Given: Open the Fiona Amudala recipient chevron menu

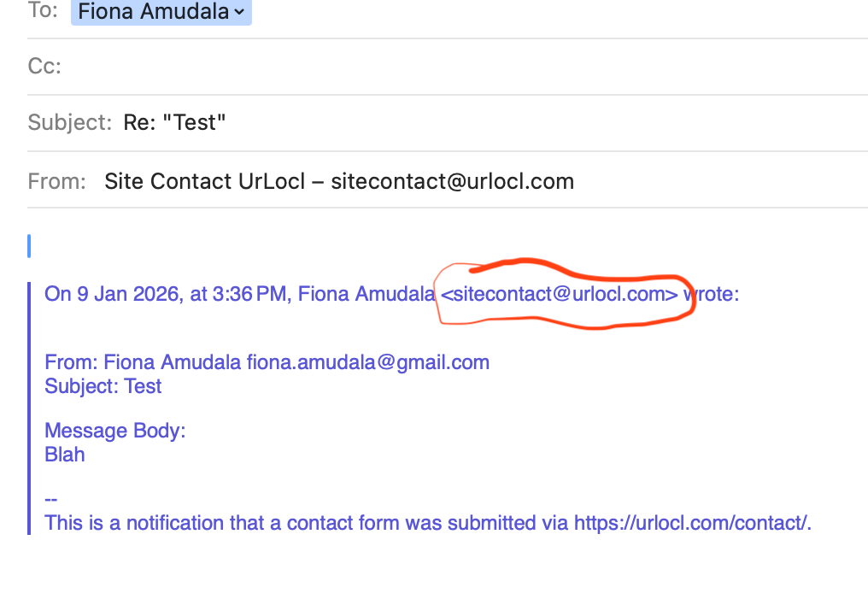Looking at the screenshot, I should [238, 12].
